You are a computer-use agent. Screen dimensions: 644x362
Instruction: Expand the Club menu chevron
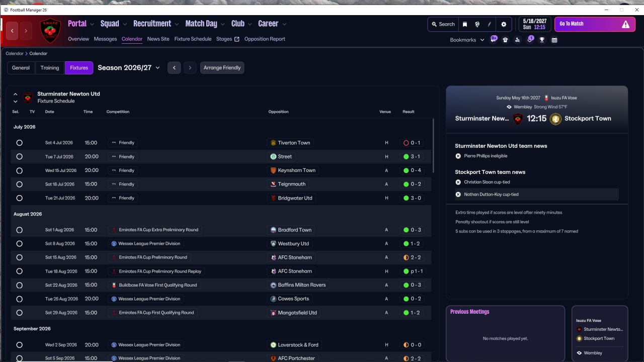(x=249, y=24)
